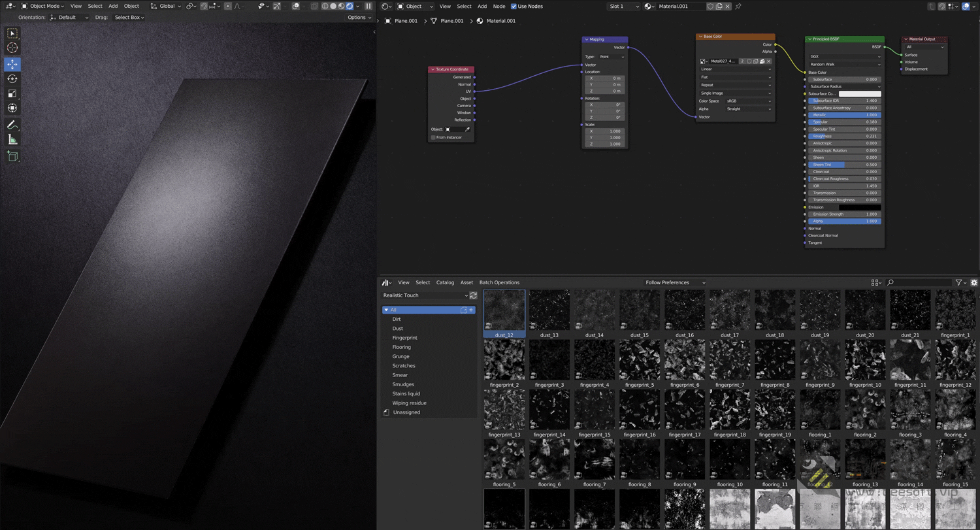Screen dimensions: 980x530
Task: Activate the Scale tool
Action: tap(12, 93)
